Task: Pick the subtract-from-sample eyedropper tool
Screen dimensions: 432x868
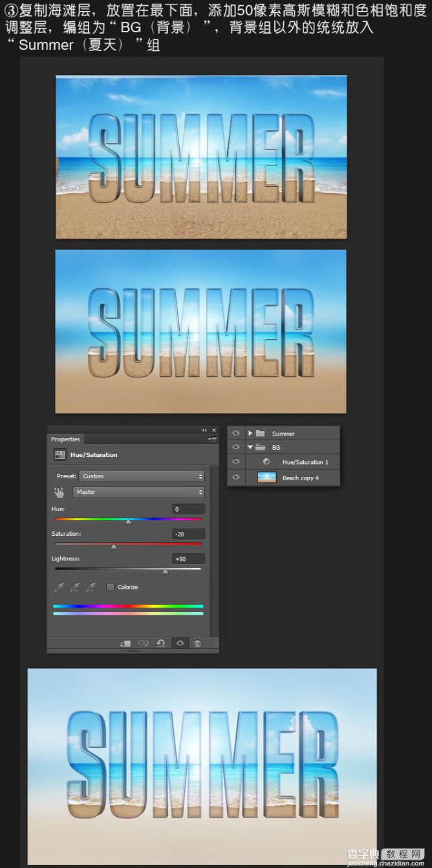Action: [91, 587]
